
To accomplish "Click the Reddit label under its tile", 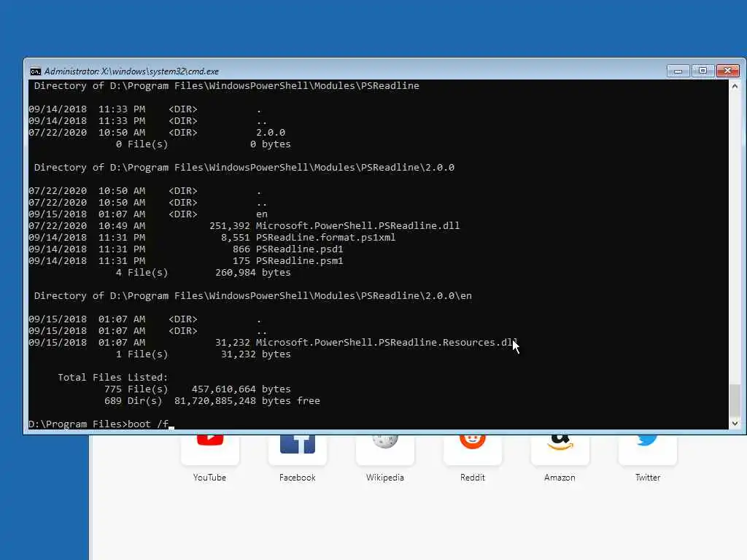I will [x=473, y=478].
